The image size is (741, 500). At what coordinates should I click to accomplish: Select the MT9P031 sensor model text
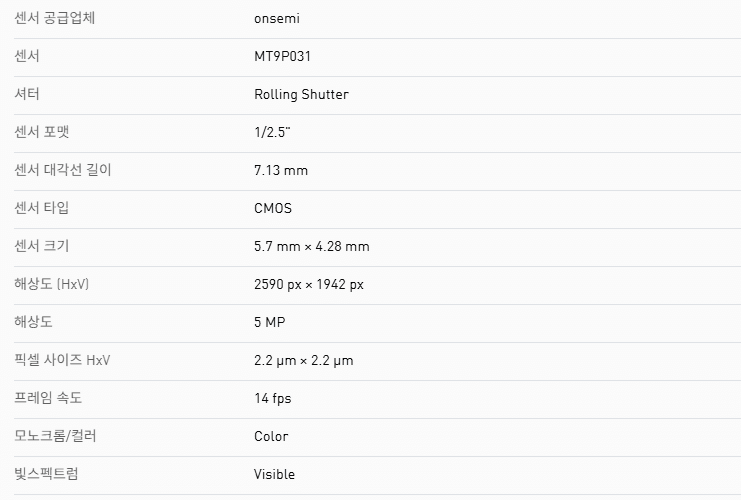[x=283, y=56]
